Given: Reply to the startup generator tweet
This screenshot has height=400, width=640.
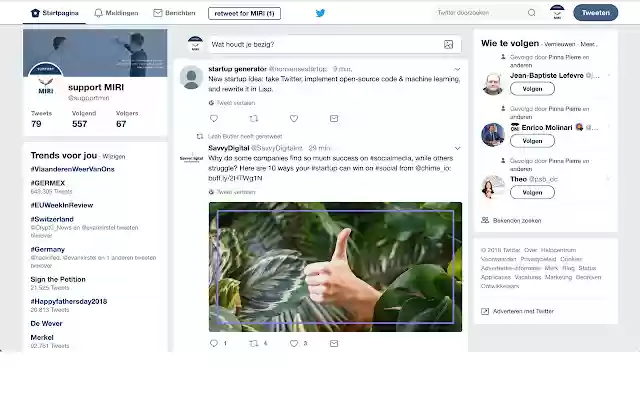Looking at the screenshot, I should click(214, 118).
